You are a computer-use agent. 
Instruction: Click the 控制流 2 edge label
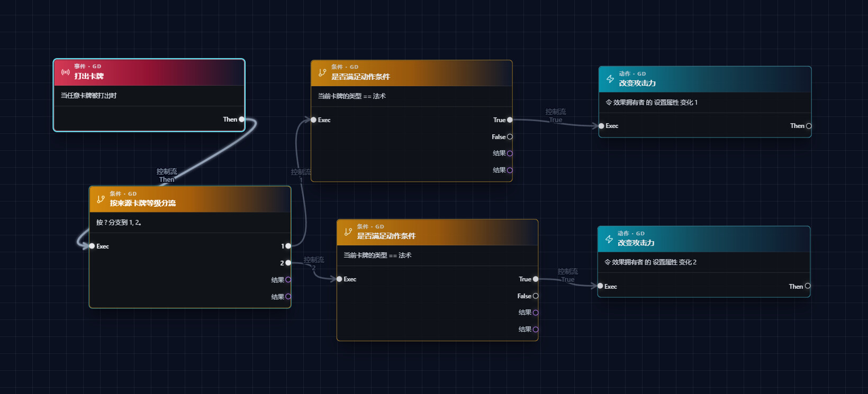click(314, 264)
